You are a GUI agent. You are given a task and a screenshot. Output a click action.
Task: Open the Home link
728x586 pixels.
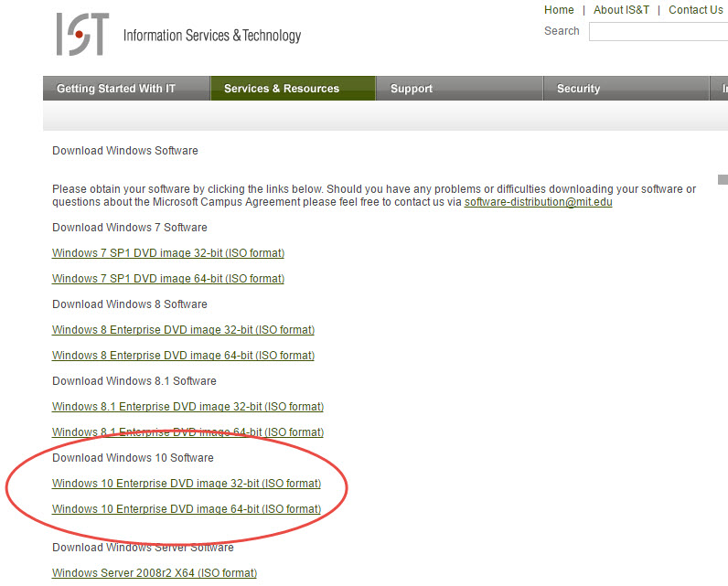click(559, 10)
